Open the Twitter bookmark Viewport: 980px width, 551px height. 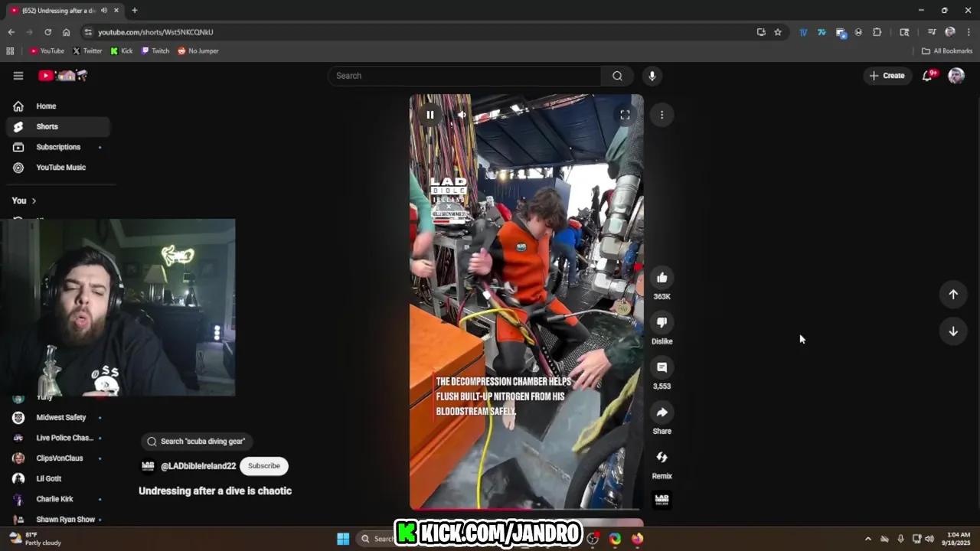click(x=87, y=51)
